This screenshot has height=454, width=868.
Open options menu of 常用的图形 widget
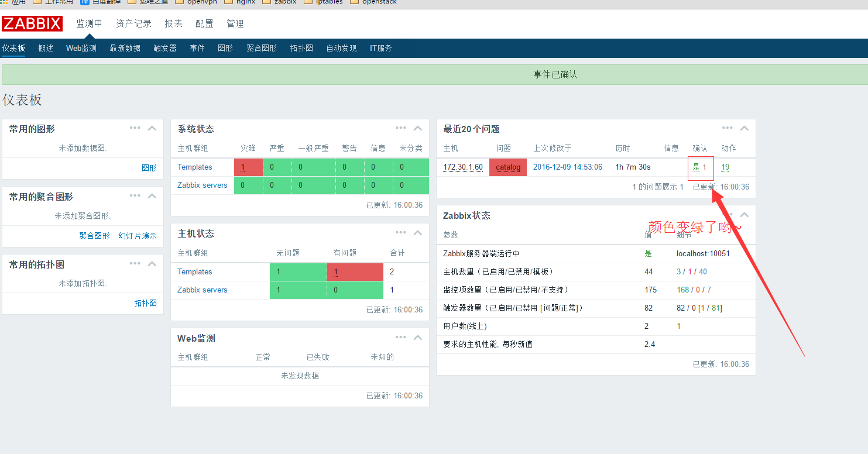click(x=135, y=128)
